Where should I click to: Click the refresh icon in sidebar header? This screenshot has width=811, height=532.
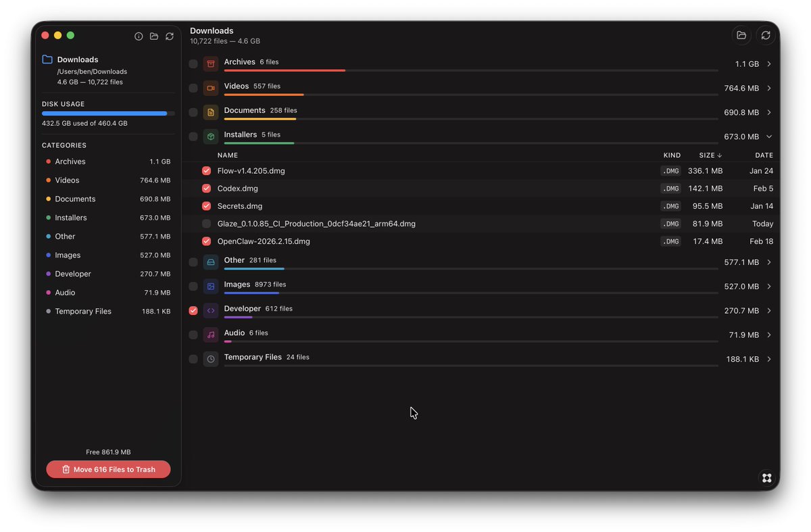tap(170, 37)
